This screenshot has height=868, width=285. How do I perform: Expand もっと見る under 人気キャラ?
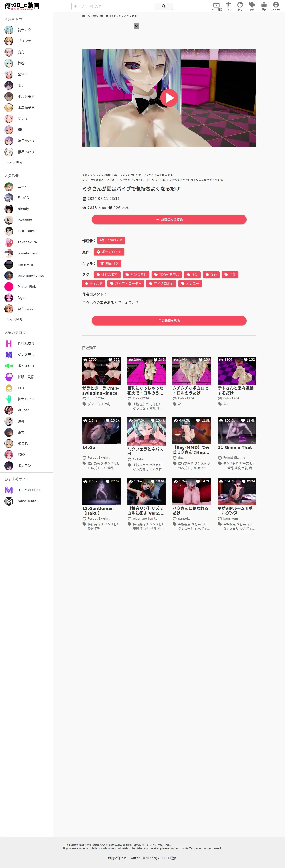click(x=13, y=163)
